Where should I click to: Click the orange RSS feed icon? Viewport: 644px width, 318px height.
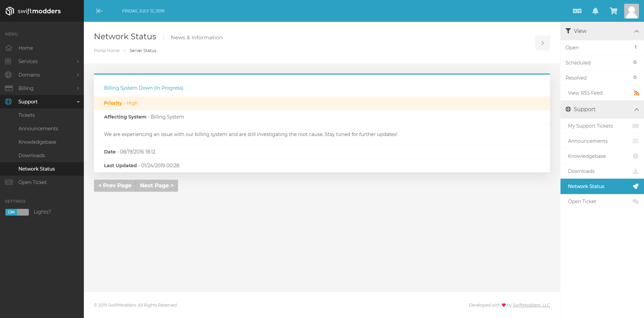[636, 93]
